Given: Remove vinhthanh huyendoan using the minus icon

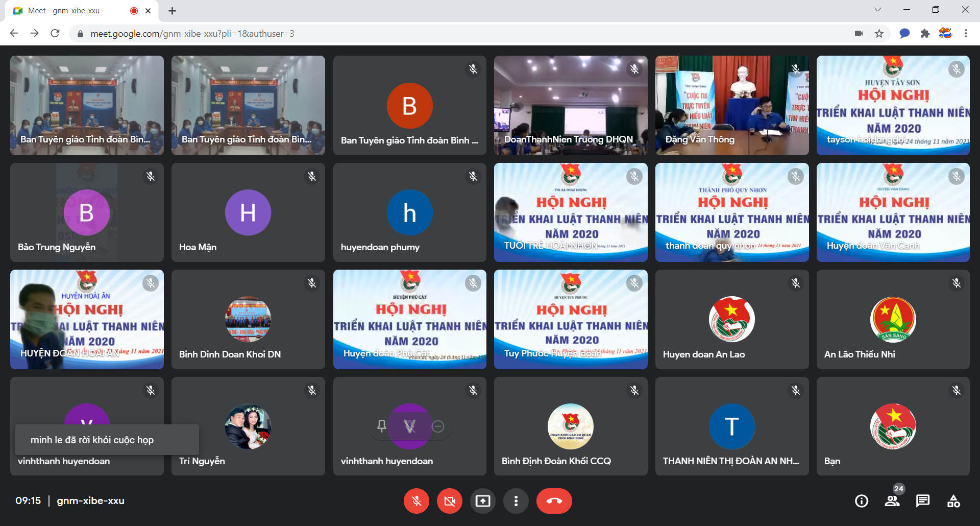Looking at the screenshot, I should pyautogui.click(x=438, y=426).
